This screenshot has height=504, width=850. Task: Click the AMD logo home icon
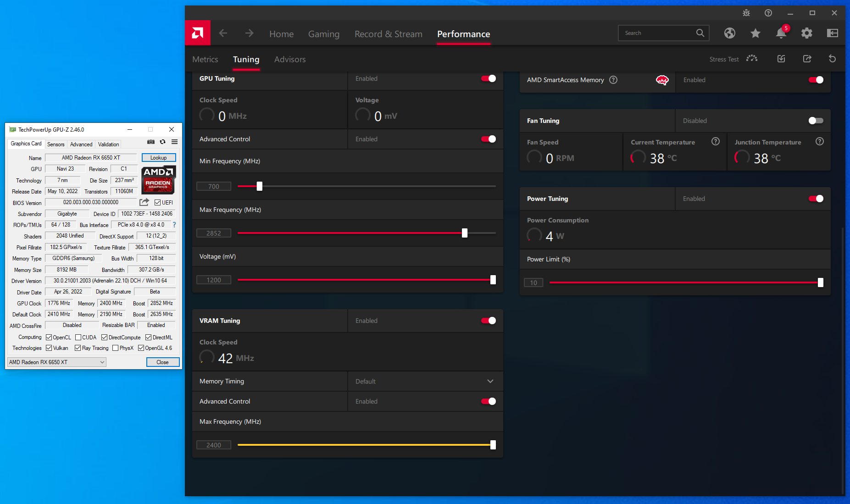(198, 33)
